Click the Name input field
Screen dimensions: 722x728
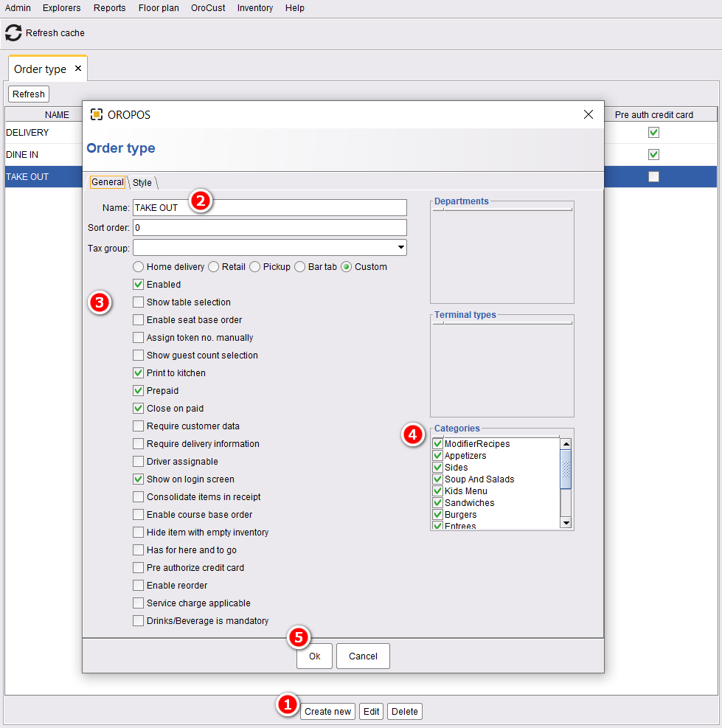pos(270,207)
